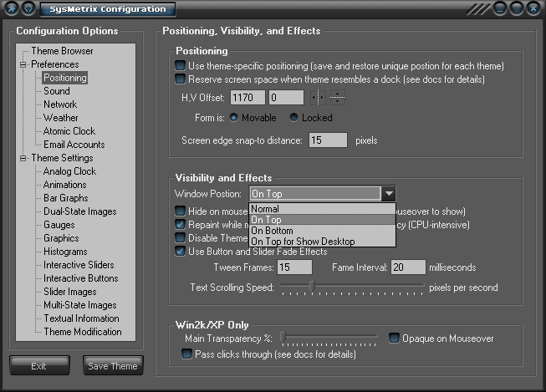The width and height of the screenshot is (546, 392).
Task: Choose On Bottom window position
Action: click(323, 231)
